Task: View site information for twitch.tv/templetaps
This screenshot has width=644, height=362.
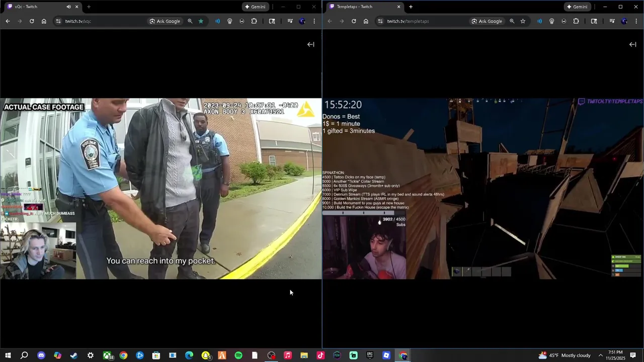Action: pyautogui.click(x=380, y=21)
